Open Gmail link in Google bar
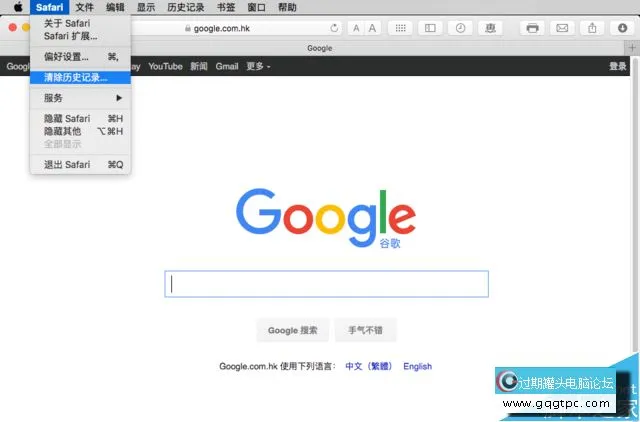 point(227,66)
